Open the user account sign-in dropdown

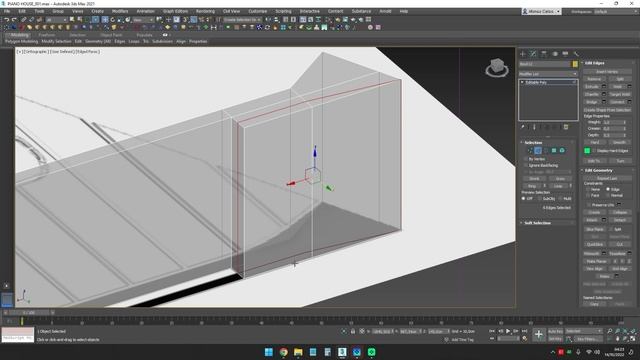tap(541, 11)
